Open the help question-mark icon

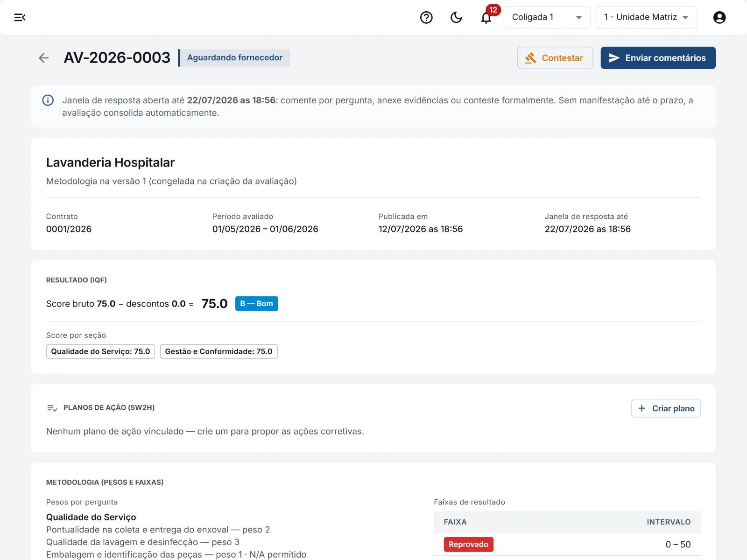click(x=426, y=17)
